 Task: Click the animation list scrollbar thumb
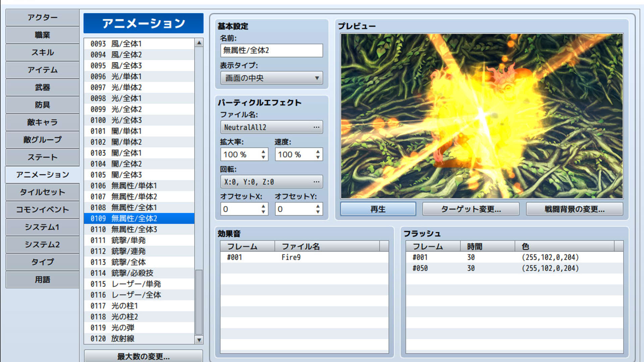[199, 302]
